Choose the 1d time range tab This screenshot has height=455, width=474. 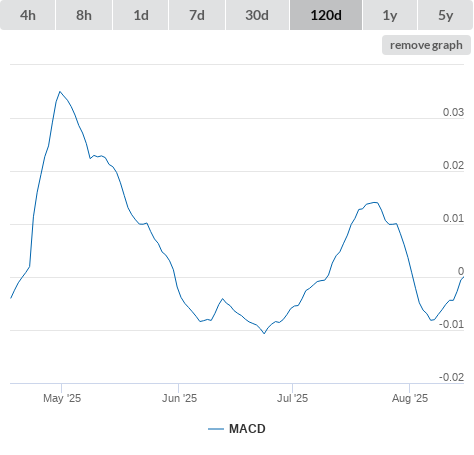click(x=141, y=15)
